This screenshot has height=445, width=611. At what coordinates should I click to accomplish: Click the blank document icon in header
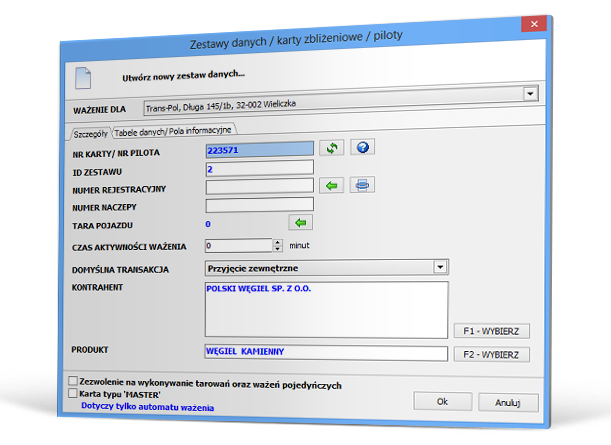coord(86,75)
